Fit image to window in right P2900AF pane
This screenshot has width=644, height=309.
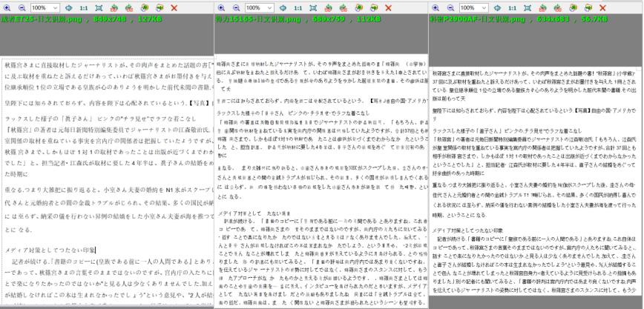pyautogui.click(x=528, y=8)
